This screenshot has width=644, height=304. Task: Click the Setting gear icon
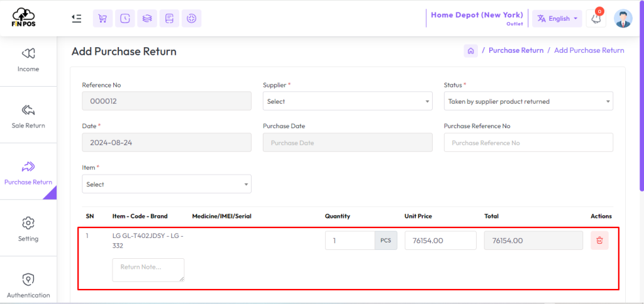[28, 223]
